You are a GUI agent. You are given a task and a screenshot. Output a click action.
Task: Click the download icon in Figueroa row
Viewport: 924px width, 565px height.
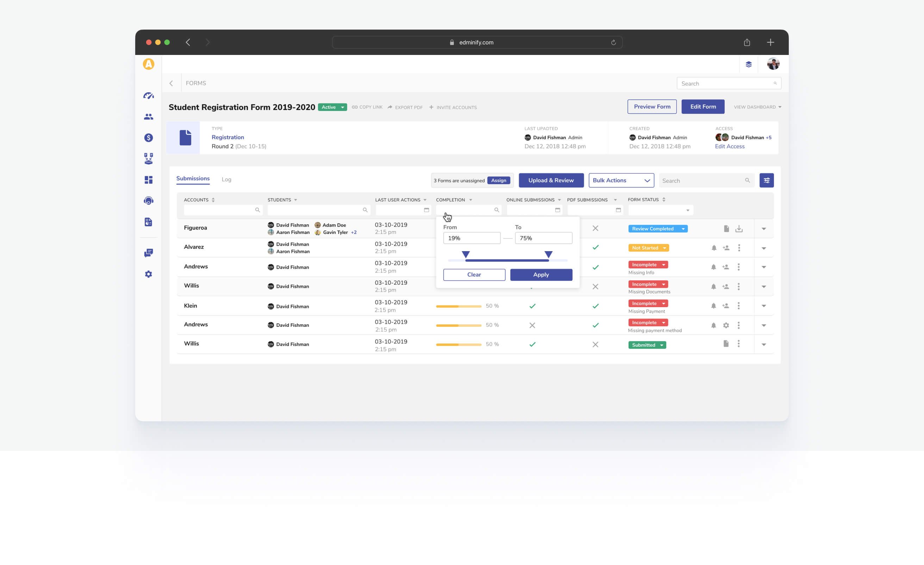(739, 229)
